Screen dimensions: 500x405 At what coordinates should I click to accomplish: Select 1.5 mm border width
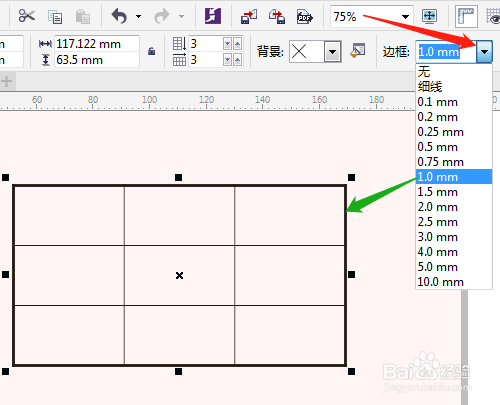coord(454,192)
